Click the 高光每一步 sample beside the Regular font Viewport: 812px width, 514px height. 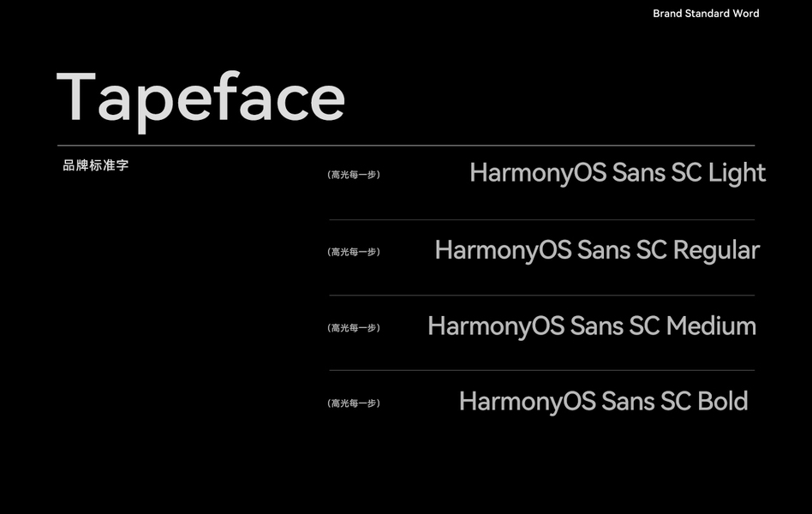[354, 252]
